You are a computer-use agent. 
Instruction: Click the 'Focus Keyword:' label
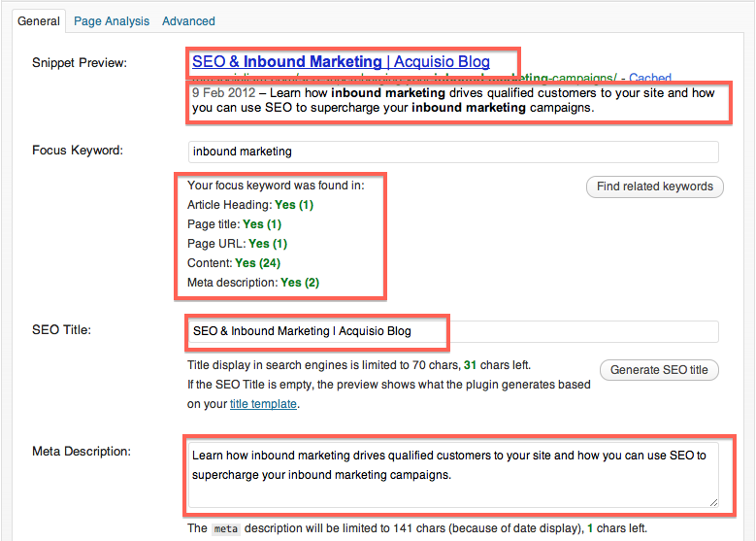pyautogui.click(x=78, y=151)
